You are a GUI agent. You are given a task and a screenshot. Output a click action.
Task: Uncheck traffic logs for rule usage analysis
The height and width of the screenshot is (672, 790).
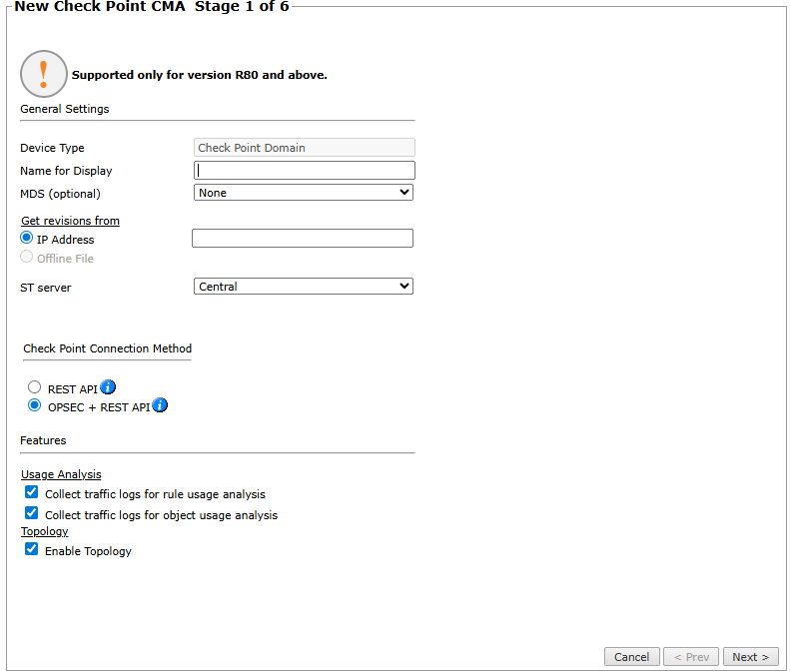[x=32, y=493]
